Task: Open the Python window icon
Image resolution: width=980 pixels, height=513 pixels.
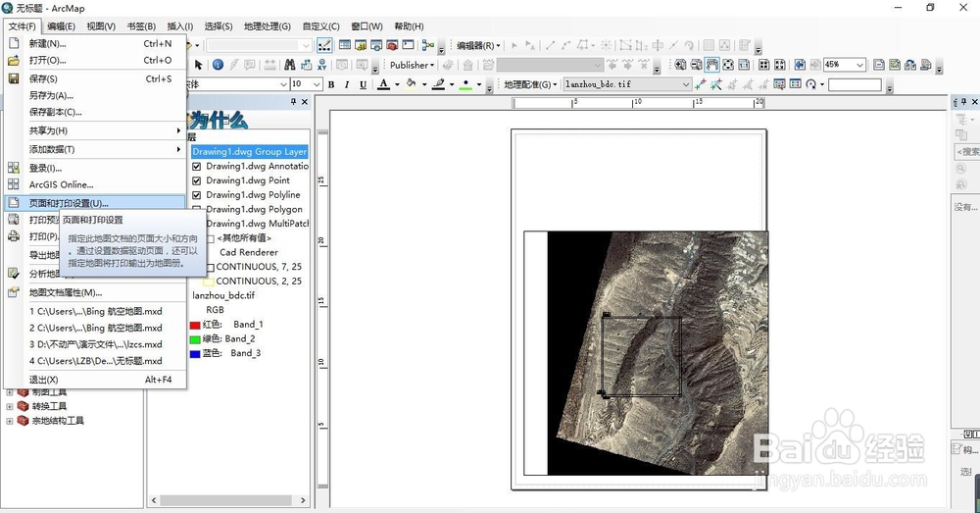Action: pyautogui.click(x=408, y=45)
